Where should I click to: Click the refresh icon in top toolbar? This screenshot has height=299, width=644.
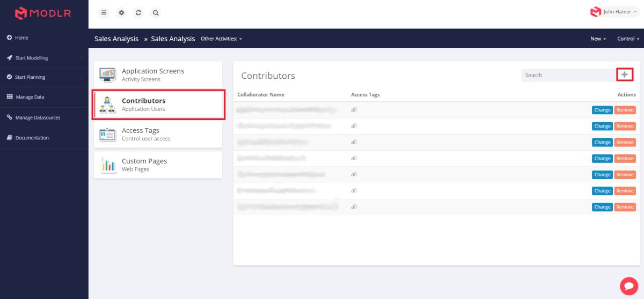click(138, 12)
